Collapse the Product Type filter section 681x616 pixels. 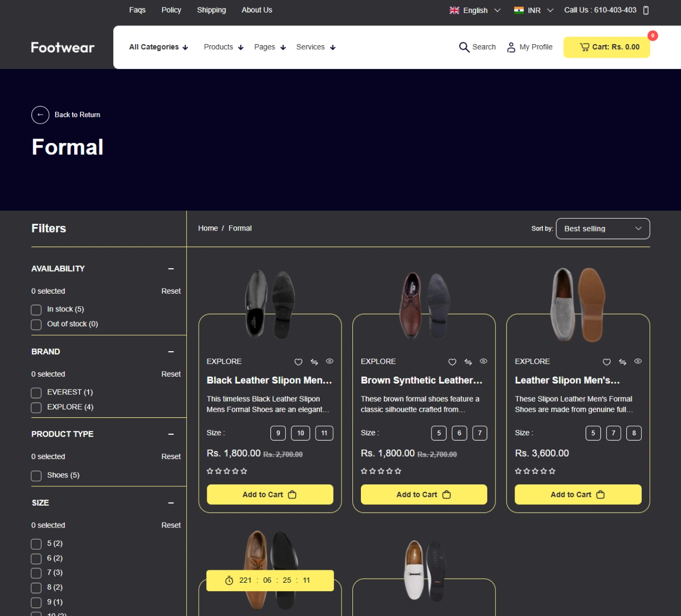tap(171, 434)
